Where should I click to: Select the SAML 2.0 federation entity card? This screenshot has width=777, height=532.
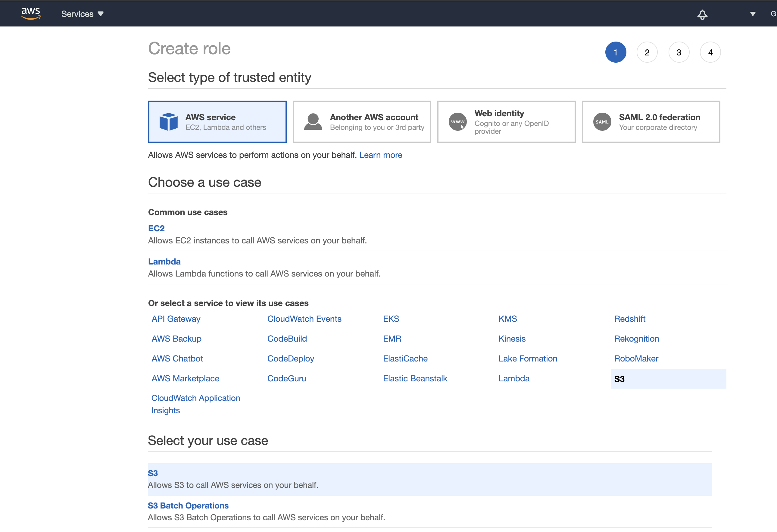pyautogui.click(x=651, y=122)
